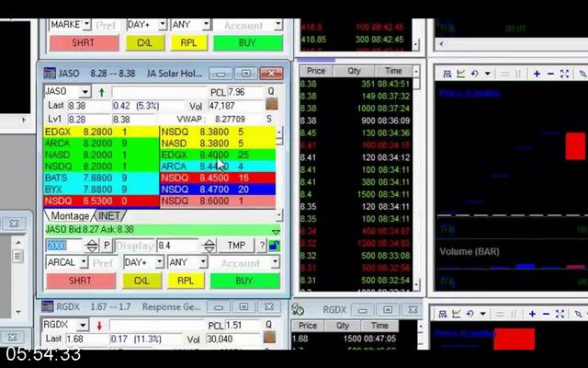The image size is (588, 368).
Task: Click zoom out minus on RGDX chart toolbar
Action: (546, 314)
